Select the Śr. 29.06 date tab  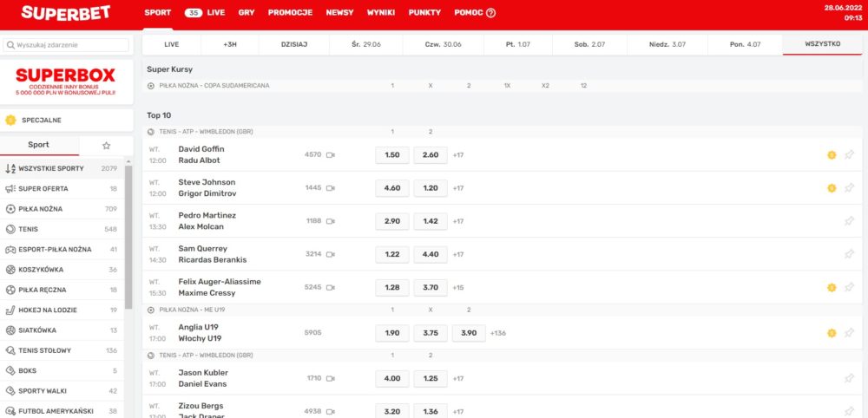click(x=366, y=44)
